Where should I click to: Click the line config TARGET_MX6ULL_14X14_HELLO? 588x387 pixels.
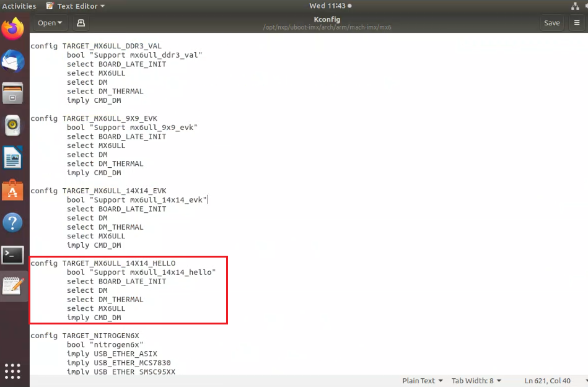(103, 263)
